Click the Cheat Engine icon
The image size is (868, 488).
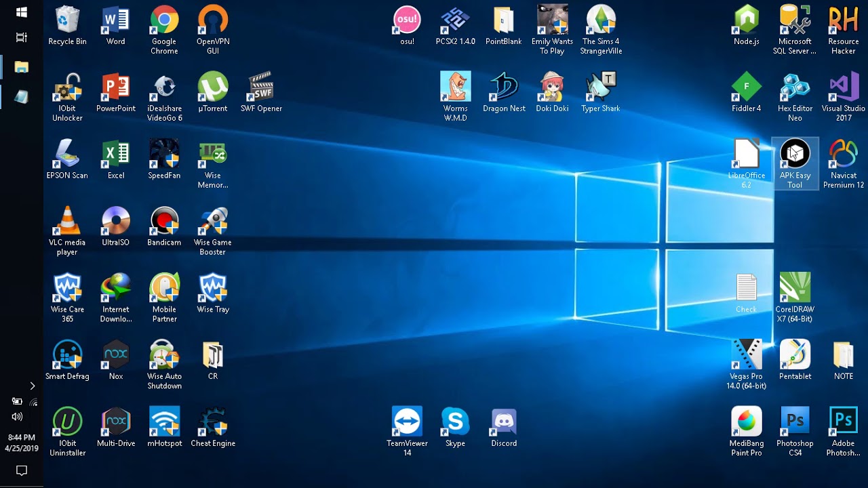coord(213,428)
